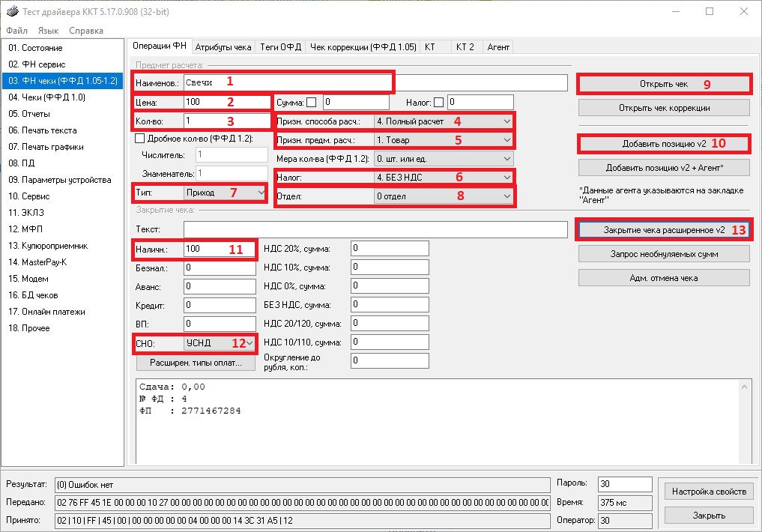Open the Справка menu
Image resolution: width=762 pixels, height=532 pixels.
coord(85,31)
